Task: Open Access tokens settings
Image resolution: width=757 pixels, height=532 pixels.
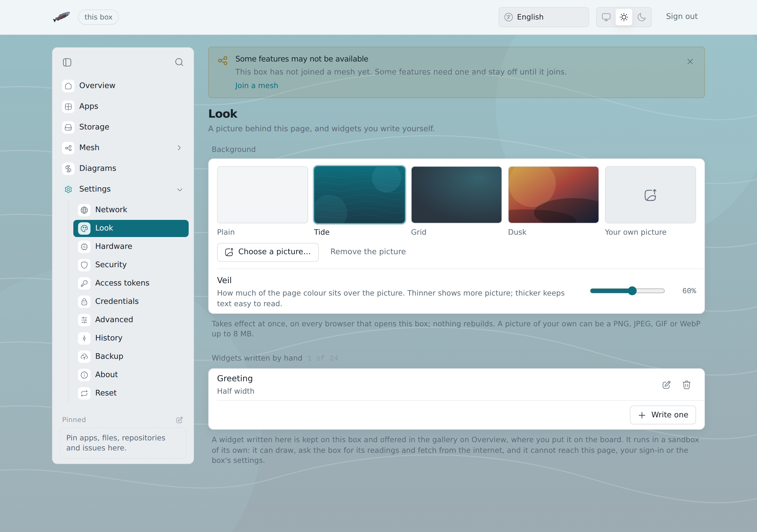Action: 131,283
